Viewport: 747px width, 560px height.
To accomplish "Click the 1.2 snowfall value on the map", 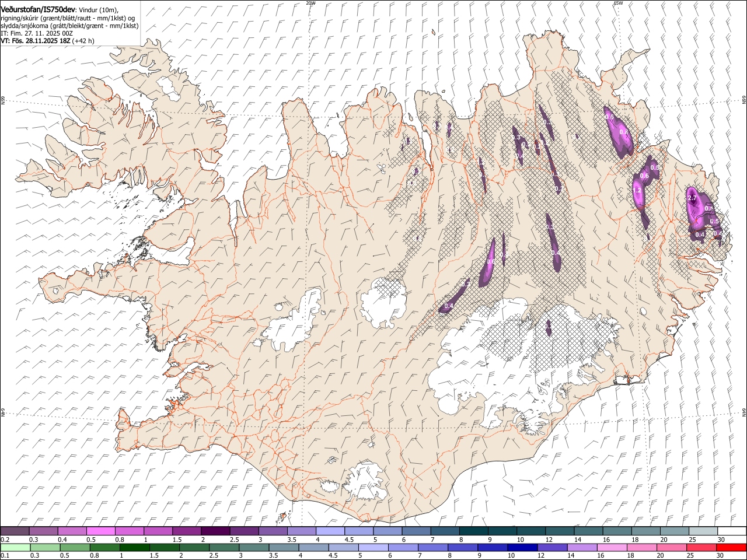I will (x=637, y=190).
